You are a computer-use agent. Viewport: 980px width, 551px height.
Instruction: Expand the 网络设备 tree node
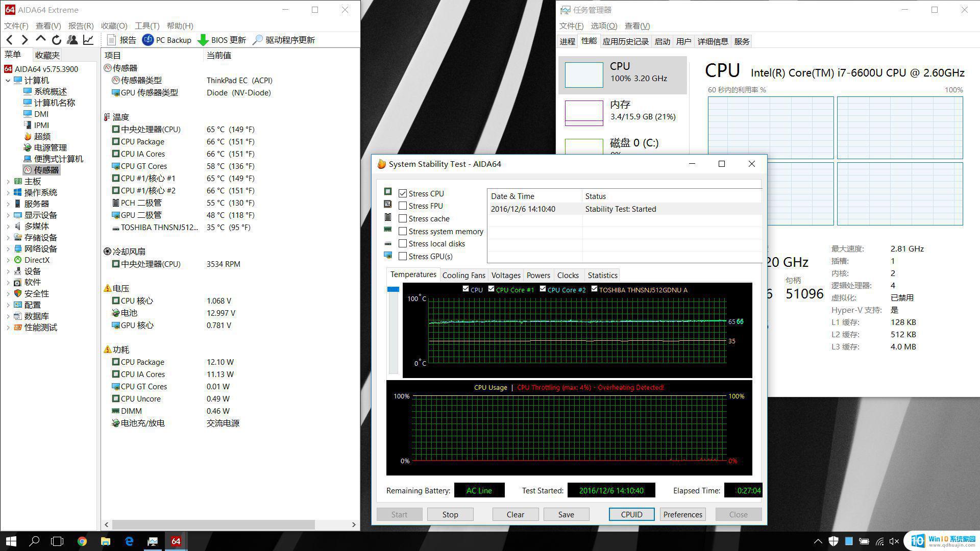click(x=8, y=248)
